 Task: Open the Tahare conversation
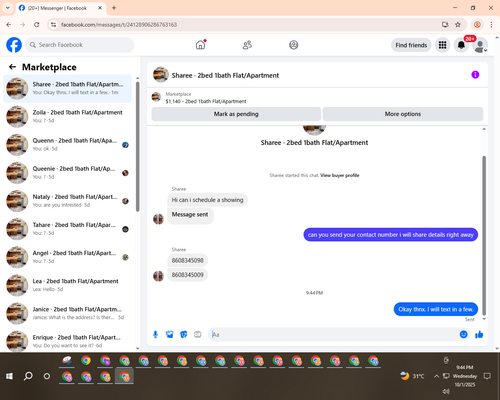tap(67, 229)
